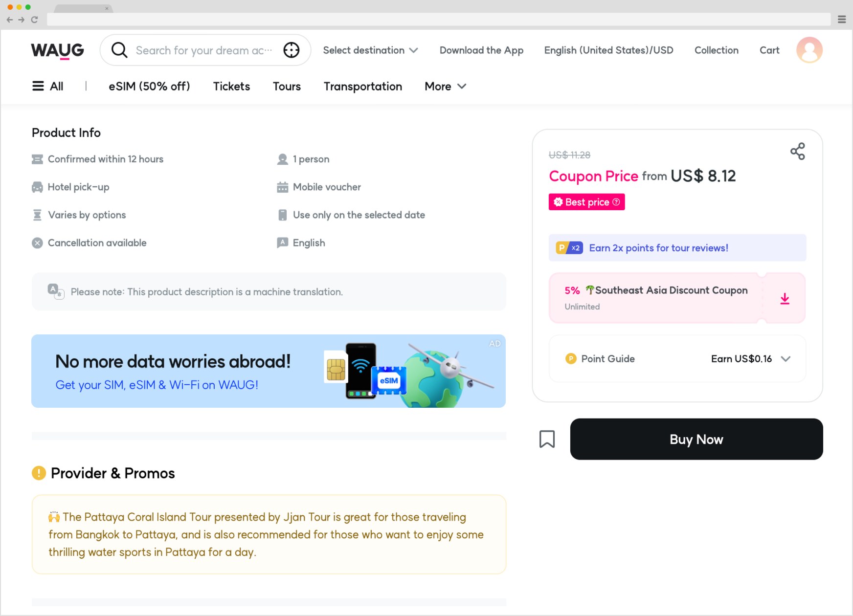853x616 pixels.
Task: Click the location target icon in search
Action: point(292,50)
